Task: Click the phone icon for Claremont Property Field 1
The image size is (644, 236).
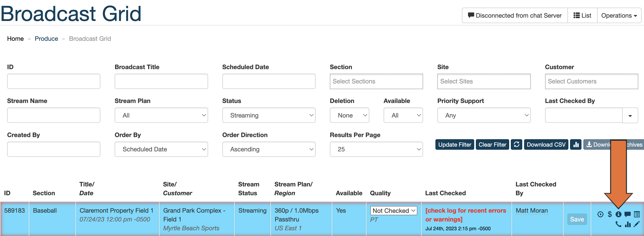Action: coord(619,224)
